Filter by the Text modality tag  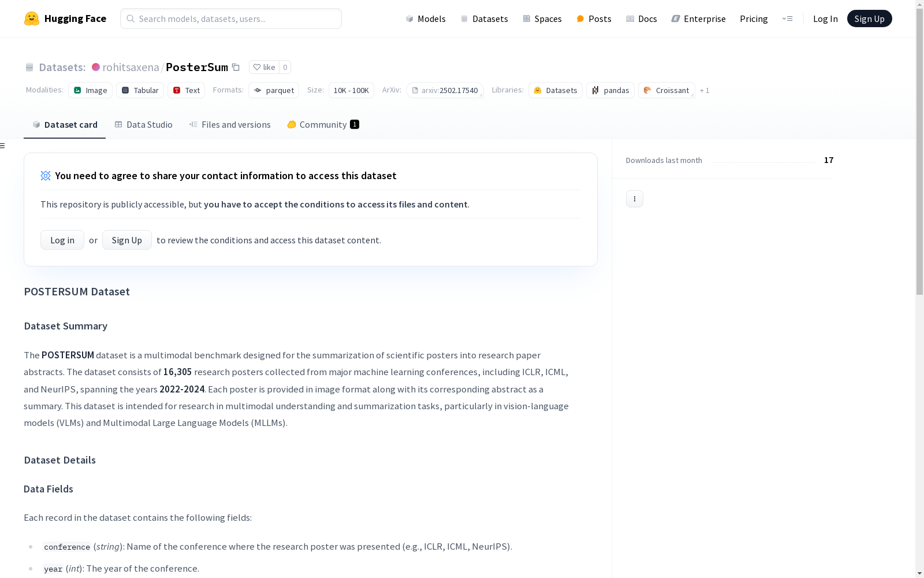point(186,90)
